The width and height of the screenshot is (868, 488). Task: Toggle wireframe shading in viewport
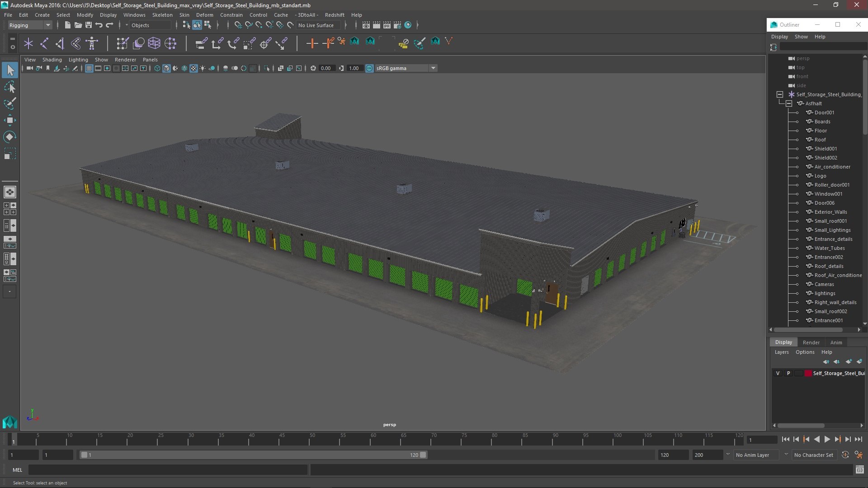(x=157, y=68)
